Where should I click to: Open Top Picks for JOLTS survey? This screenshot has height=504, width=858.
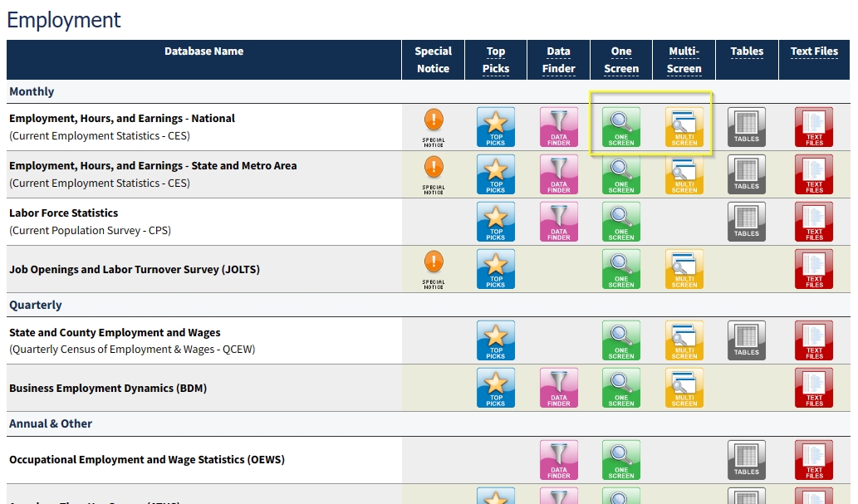pyautogui.click(x=496, y=269)
